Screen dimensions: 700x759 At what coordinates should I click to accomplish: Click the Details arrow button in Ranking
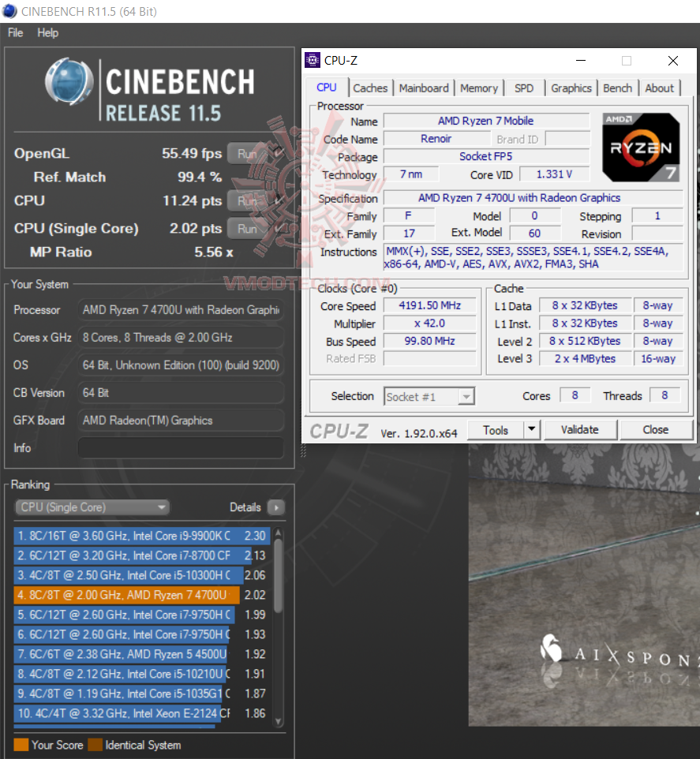pyautogui.click(x=276, y=507)
